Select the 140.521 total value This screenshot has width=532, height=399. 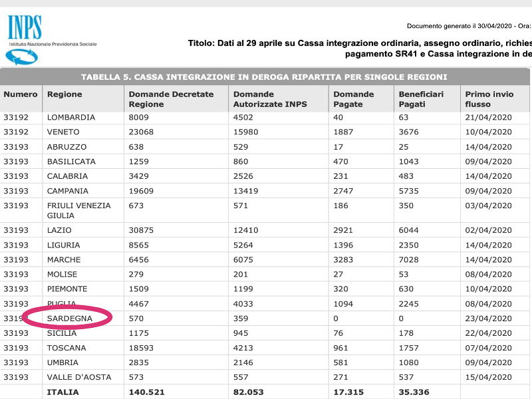pos(147,392)
